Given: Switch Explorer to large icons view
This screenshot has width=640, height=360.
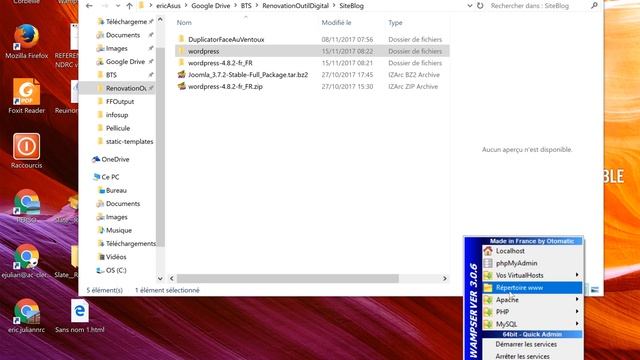Looking at the screenshot, I should (x=595, y=290).
